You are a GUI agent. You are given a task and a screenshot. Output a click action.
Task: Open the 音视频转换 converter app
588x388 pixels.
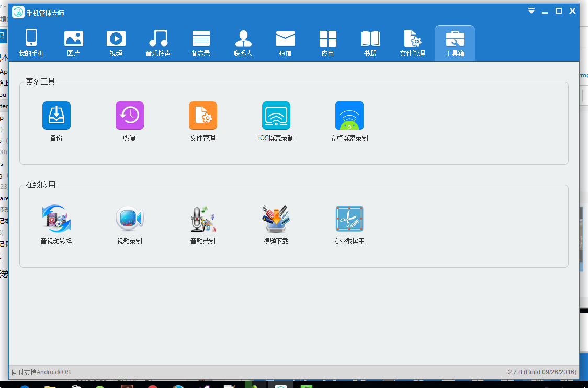click(56, 224)
